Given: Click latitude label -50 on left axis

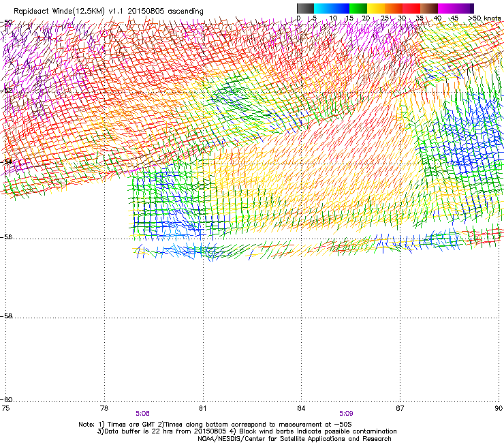Looking at the screenshot, I should click(6, 22).
